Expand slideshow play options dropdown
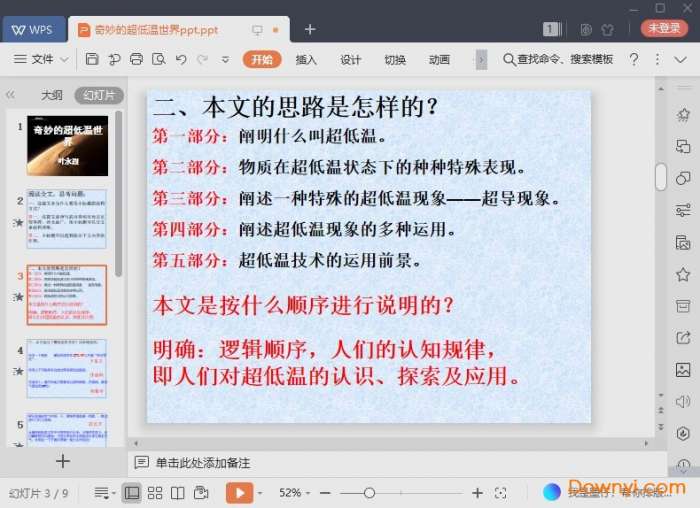This screenshot has width=700, height=508. tap(260, 493)
